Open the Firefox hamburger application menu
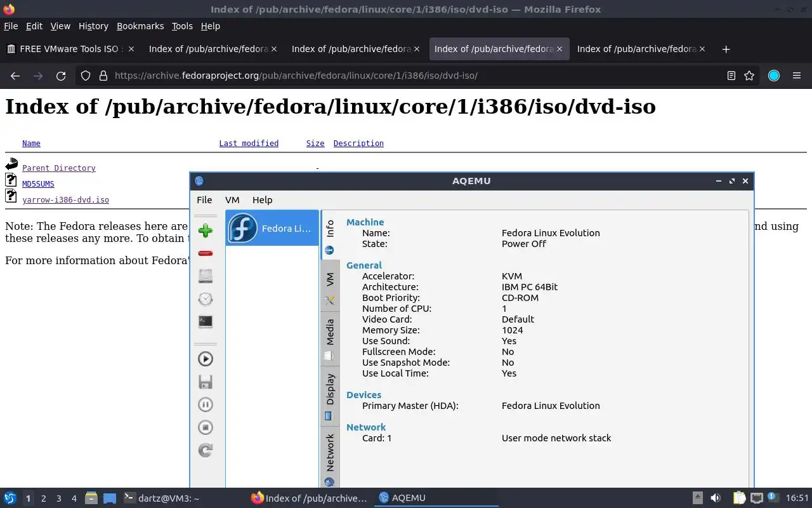Screen dimensions: 812x508 [x=797, y=76]
